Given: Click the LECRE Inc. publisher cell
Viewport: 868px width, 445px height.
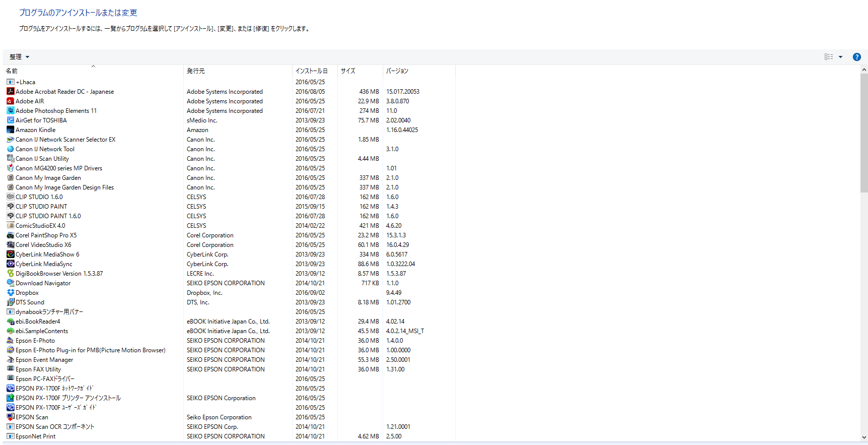Looking at the screenshot, I should tap(200, 274).
